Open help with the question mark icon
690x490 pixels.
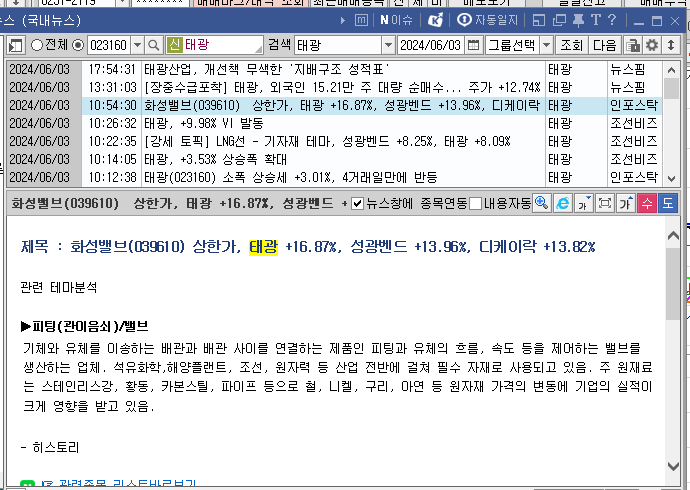612,20
